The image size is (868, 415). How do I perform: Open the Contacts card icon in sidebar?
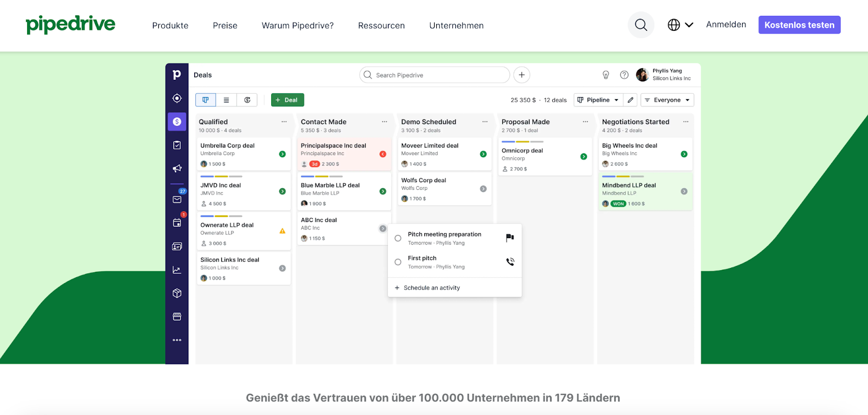[x=177, y=246]
